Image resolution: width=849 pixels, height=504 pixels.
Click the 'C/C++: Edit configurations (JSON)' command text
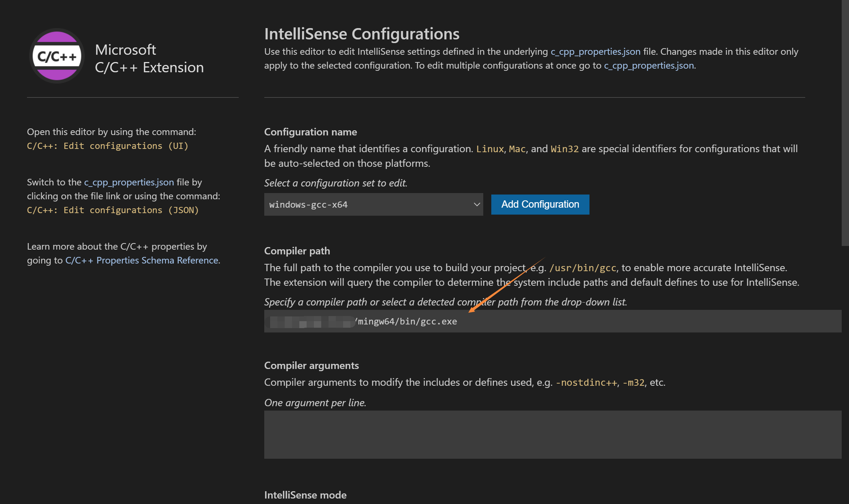(113, 210)
